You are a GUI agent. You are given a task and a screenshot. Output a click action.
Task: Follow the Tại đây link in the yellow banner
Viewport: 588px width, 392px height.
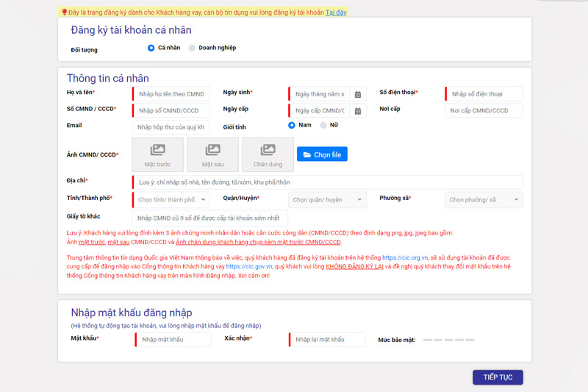coord(336,13)
